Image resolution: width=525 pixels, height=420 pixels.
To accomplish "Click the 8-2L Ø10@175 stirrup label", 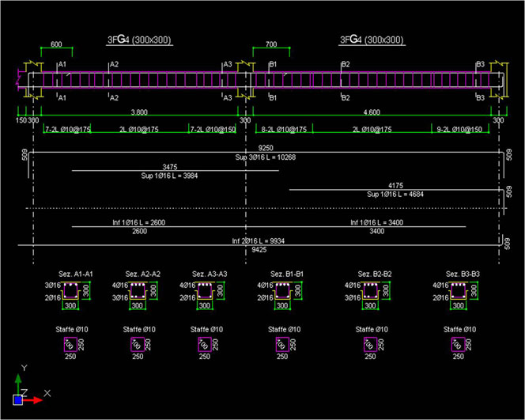I will point(284,129).
